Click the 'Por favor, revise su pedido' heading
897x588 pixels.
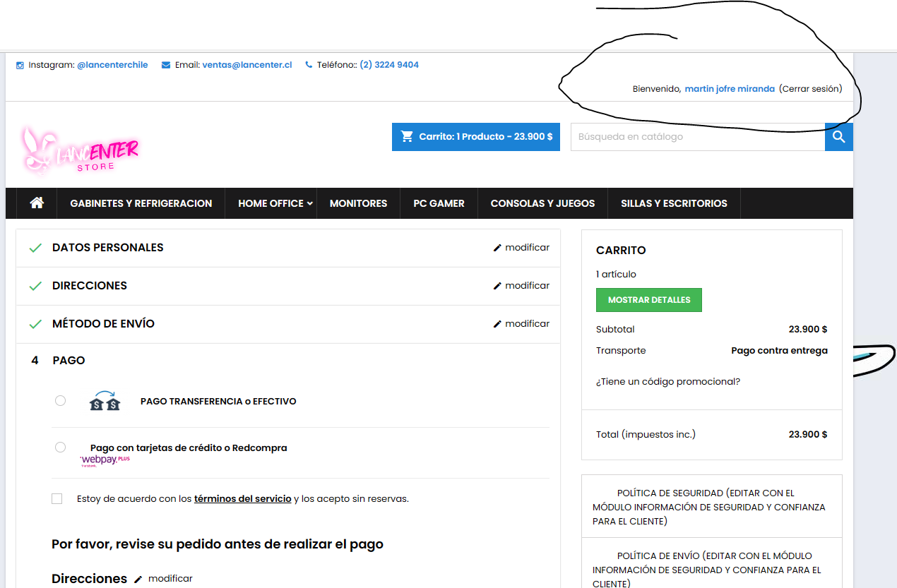pyautogui.click(x=218, y=545)
